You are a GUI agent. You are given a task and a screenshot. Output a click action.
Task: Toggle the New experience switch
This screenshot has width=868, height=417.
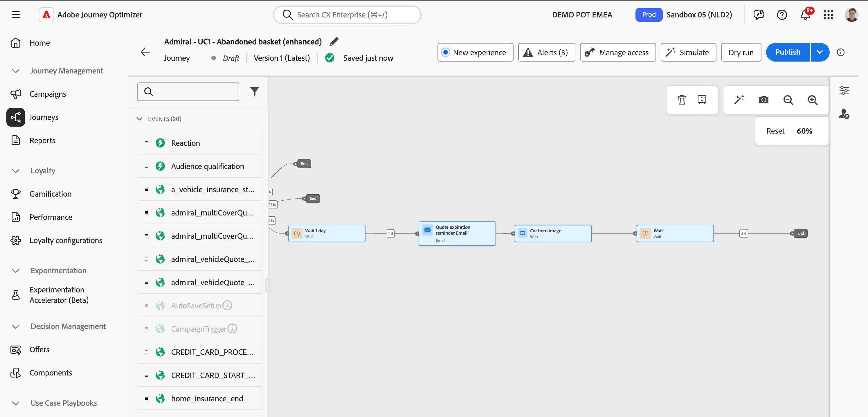(475, 52)
